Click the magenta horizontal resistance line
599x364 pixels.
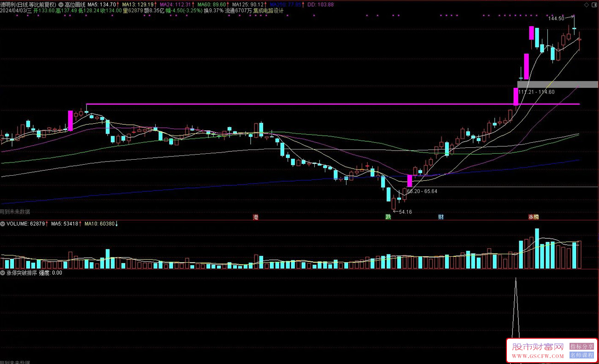pos(333,104)
